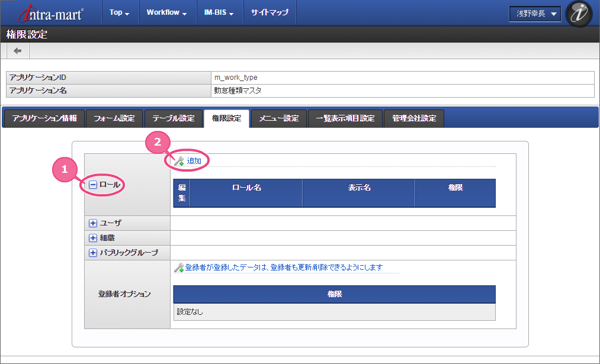Click the ロール名 column header
Image resolution: width=600 pixels, height=364 pixels.
pyautogui.click(x=246, y=193)
